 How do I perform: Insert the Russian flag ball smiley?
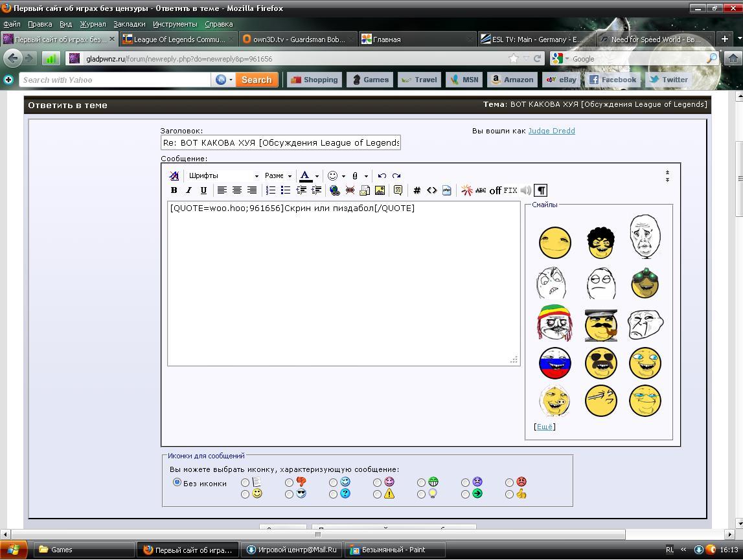554,363
